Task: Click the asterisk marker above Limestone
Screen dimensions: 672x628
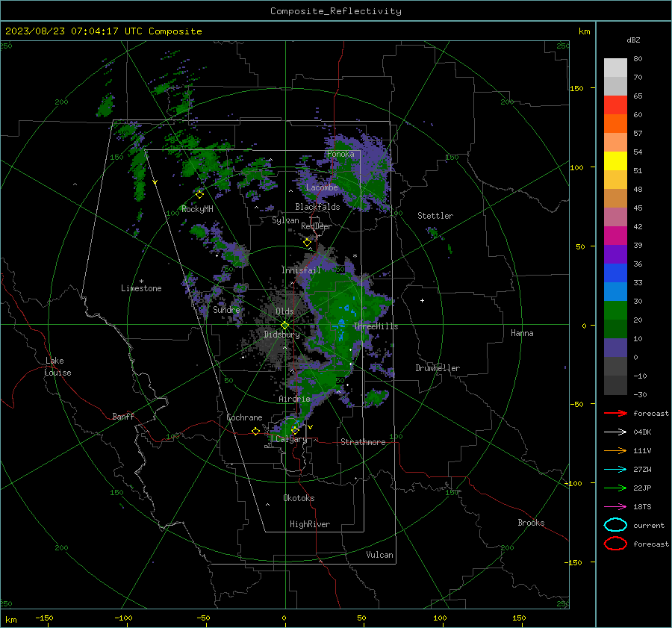Action: 141,282
